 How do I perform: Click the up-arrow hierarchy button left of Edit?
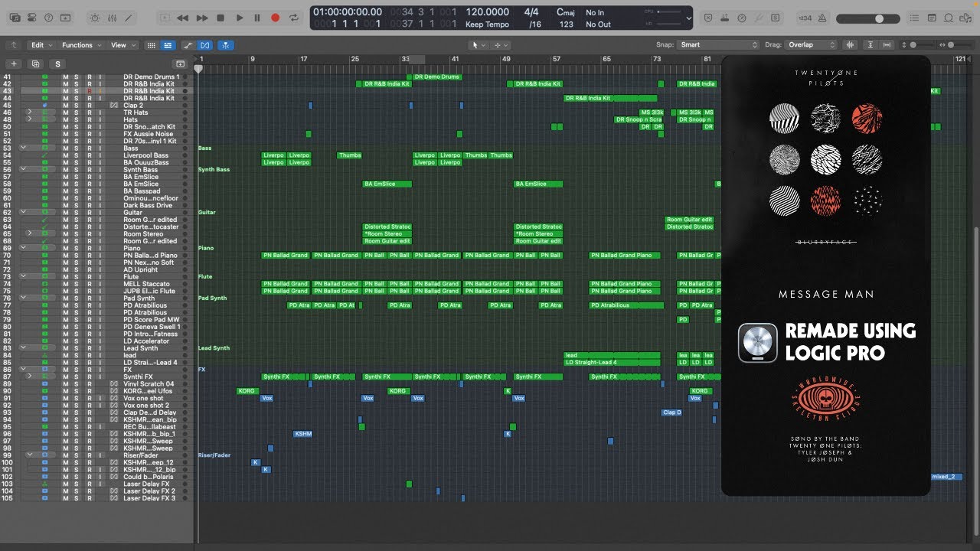[x=13, y=45]
